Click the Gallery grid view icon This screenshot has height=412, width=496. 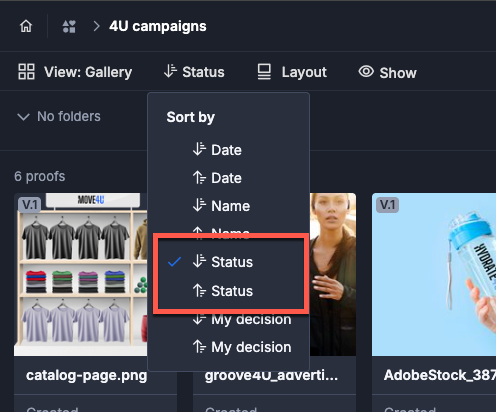tap(26, 72)
